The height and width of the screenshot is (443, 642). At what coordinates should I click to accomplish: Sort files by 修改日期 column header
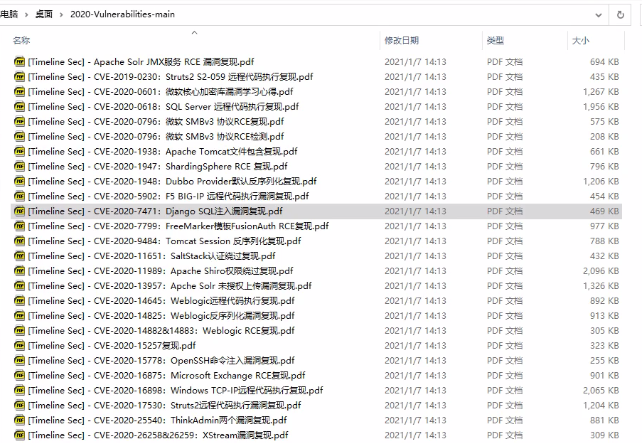tap(402, 41)
